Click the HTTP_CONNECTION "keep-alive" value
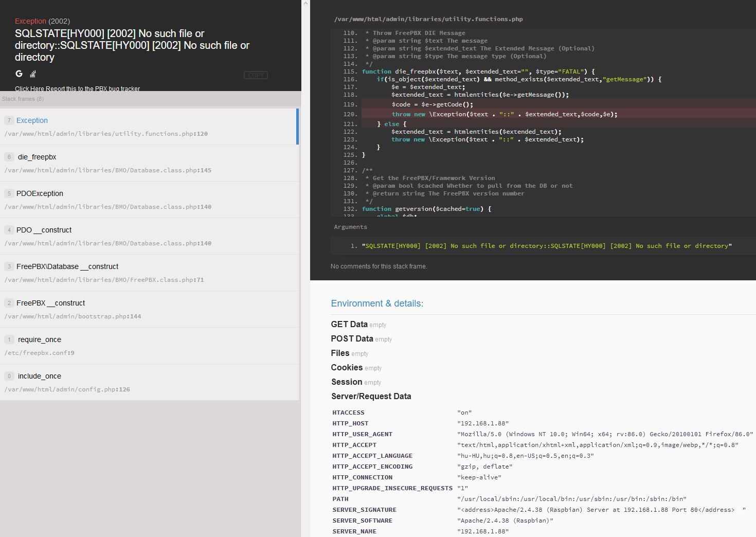This screenshot has width=756, height=537. pos(479,477)
